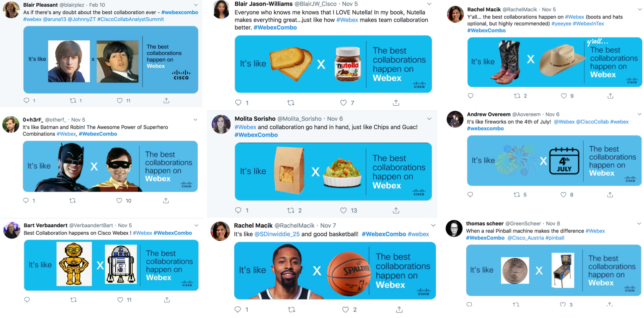Open the #WebexInTex hashtag link

tap(588, 24)
